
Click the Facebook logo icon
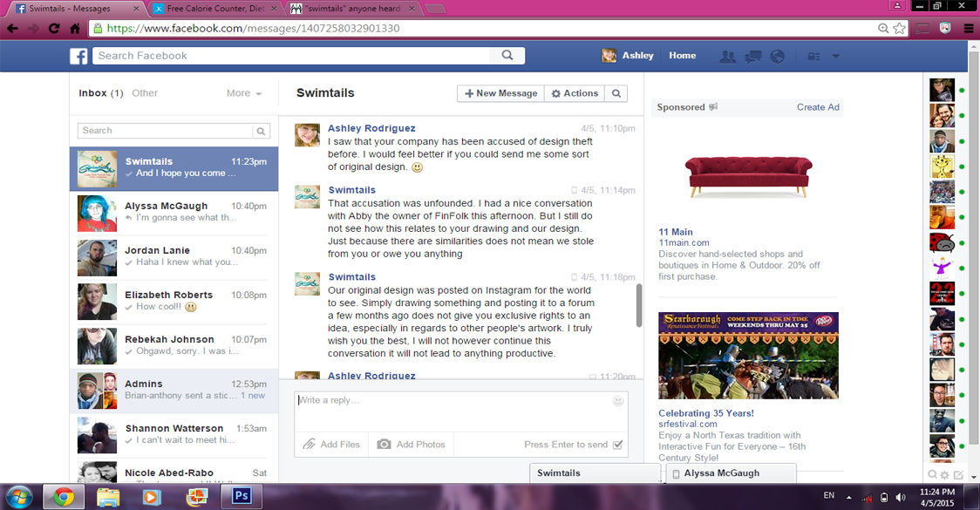click(x=78, y=56)
